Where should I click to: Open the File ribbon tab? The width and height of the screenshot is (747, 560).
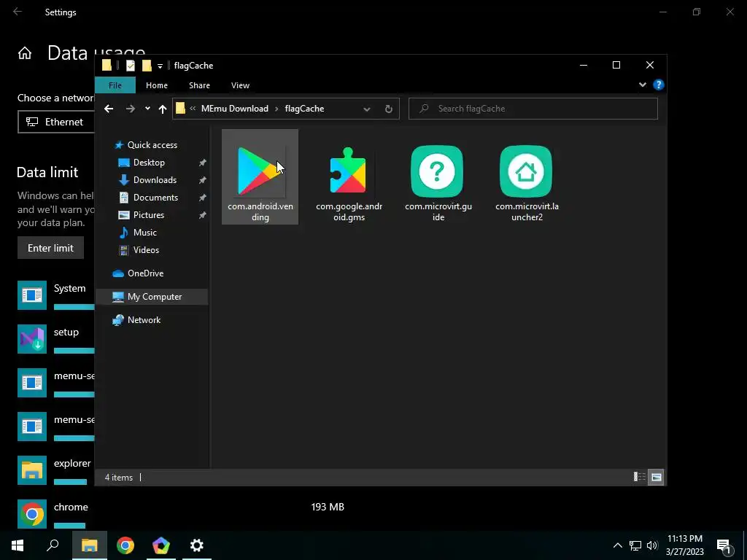coord(115,85)
